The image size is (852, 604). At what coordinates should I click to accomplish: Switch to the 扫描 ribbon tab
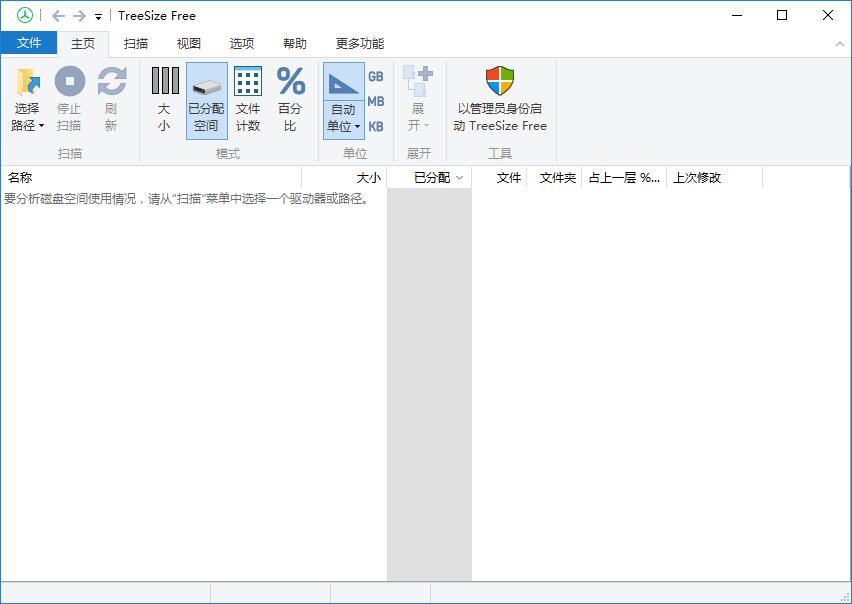pyautogui.click(x=136, y=43)
